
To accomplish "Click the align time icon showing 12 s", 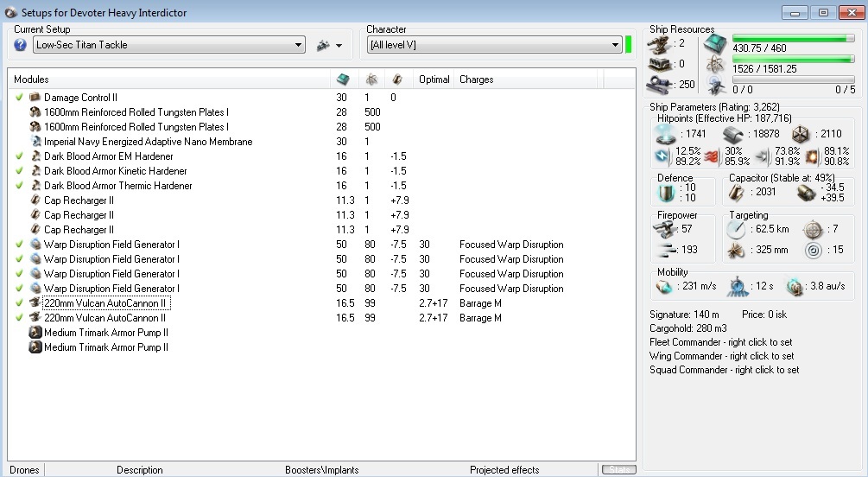I will click(738, 286).
